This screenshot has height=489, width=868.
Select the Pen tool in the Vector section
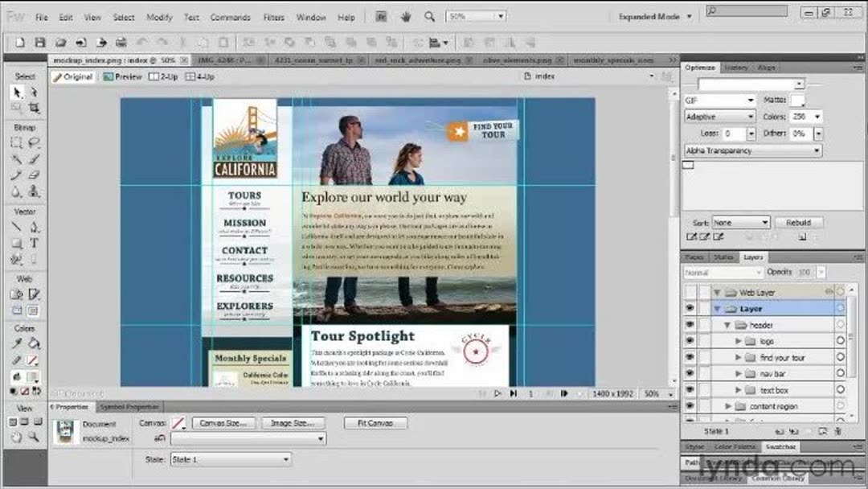click(x=32, y=226)
